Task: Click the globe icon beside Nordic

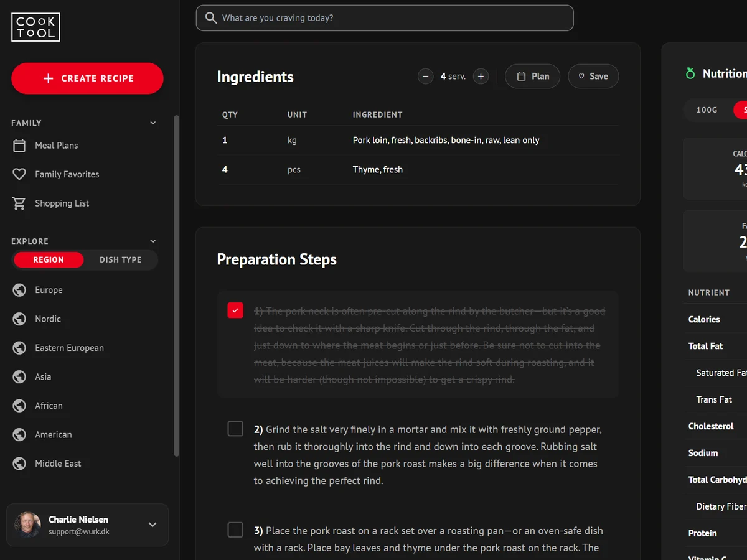Action: click(19, 319)
